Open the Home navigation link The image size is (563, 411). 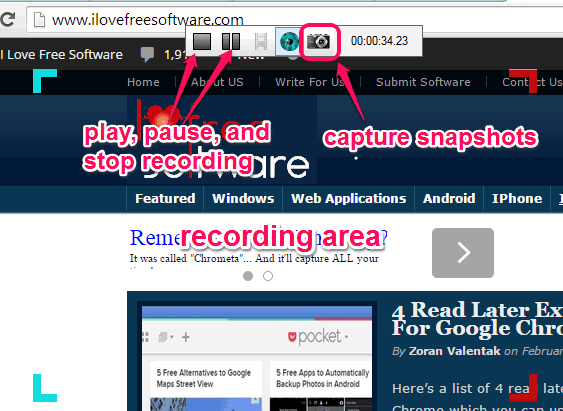click(x=143, y=82)
